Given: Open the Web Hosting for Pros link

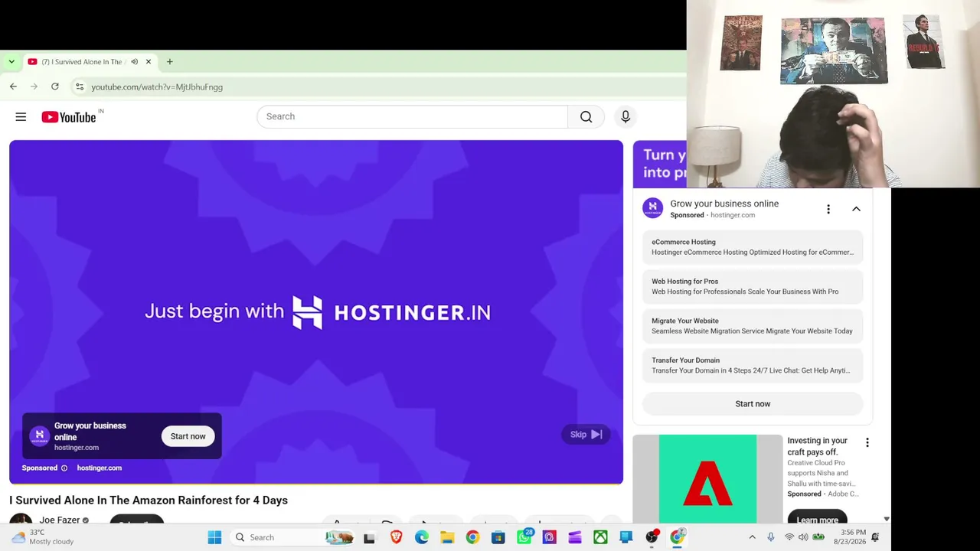Looking at the screenshot, I should 753,286.
